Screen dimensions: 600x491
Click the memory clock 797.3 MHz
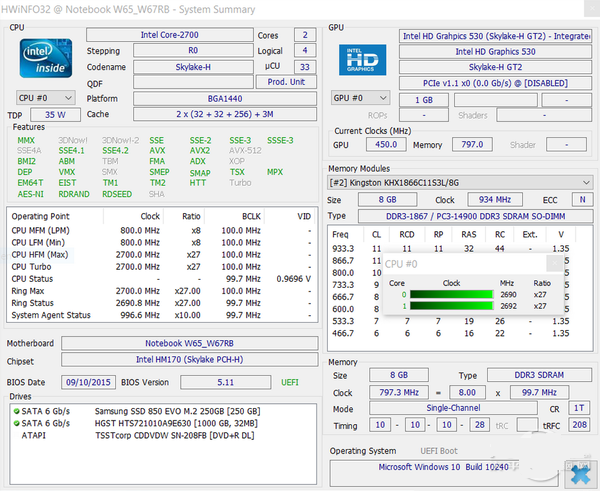(399, 392)
